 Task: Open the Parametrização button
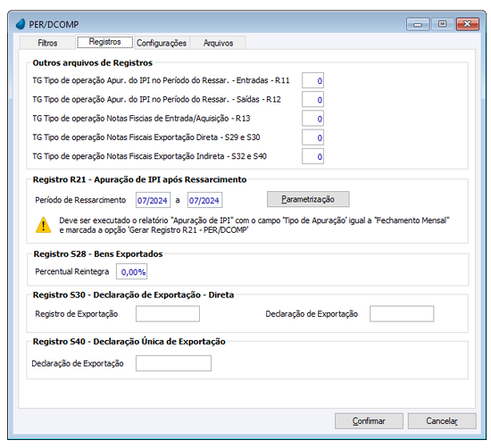[308, 199]
